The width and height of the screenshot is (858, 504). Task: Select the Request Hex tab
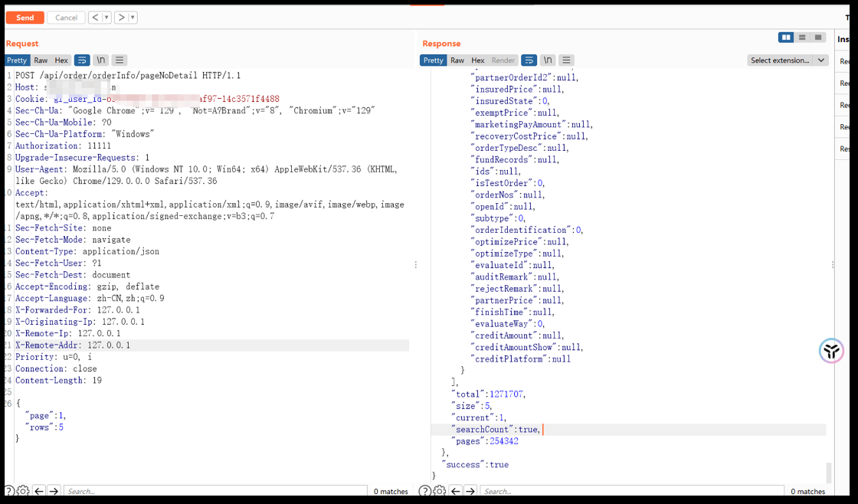[x=61, y=61]
